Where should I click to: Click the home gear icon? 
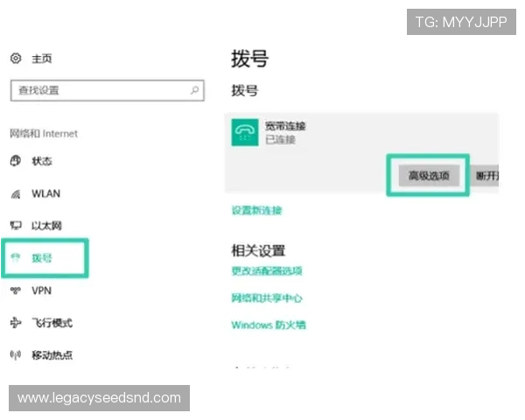click(x=16, y=59)
